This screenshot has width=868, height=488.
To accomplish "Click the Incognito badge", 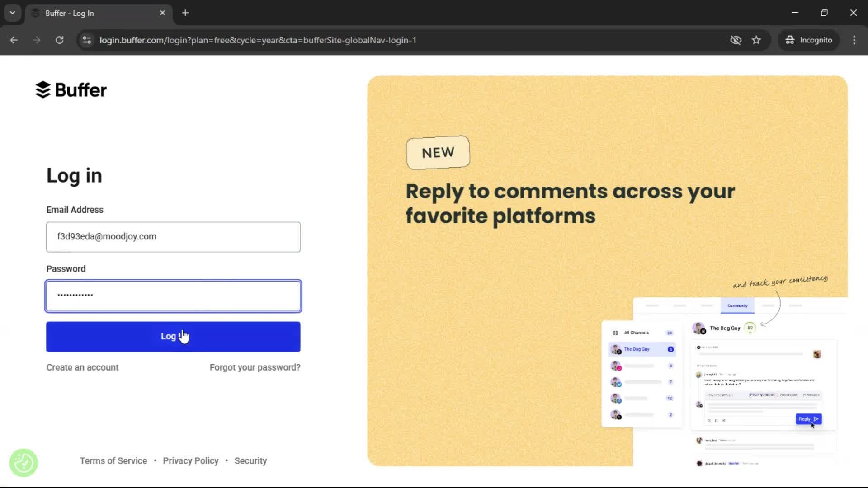I will click(x=809, y=40).
